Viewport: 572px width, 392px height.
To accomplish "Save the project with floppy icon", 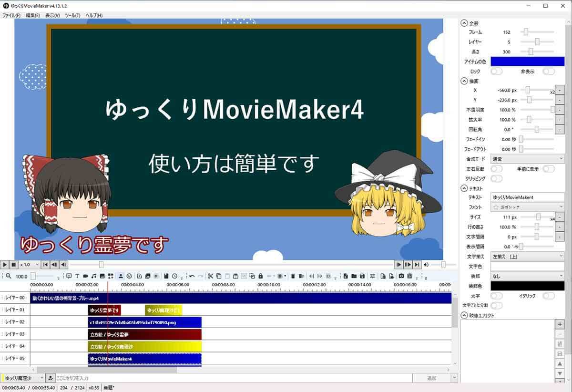I will (x=362, y=276).
